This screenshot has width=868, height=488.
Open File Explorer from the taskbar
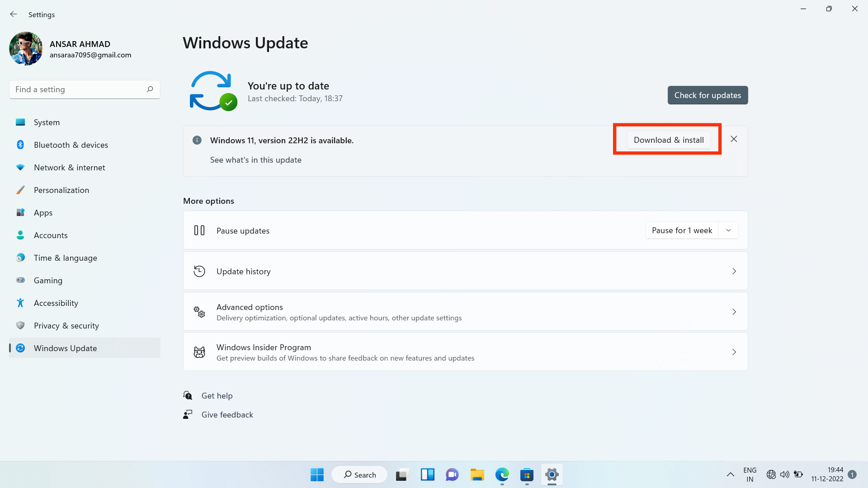point(477,474)
